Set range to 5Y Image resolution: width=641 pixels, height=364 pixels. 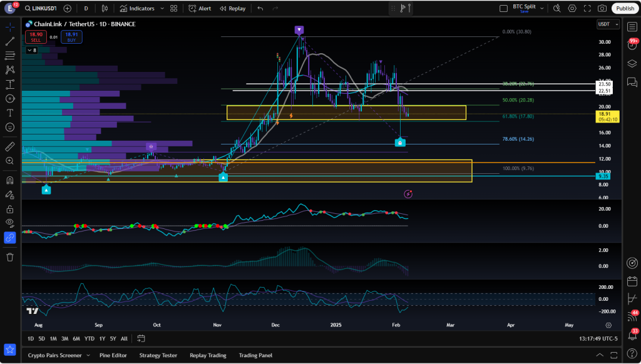113,339
